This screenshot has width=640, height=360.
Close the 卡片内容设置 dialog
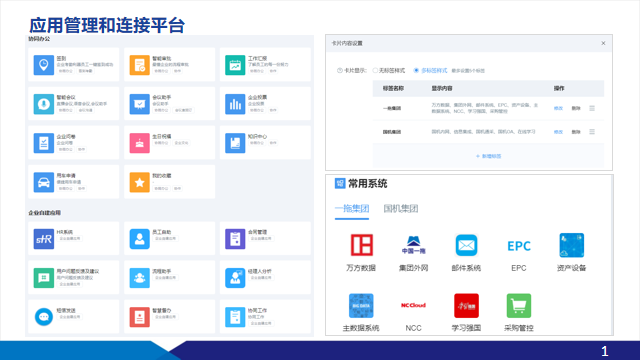pyautogui.click(x=603, y=43)
